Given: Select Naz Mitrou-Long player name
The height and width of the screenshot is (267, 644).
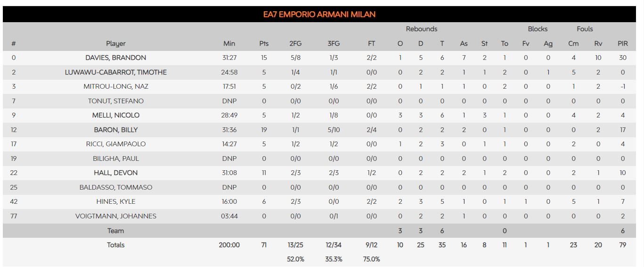Looking at the screenshot, I should [x=115, y=86].
